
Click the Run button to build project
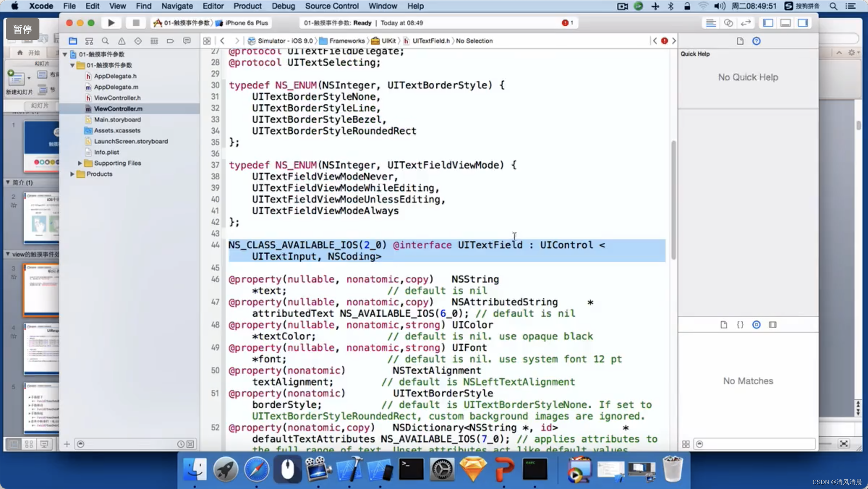111,23
